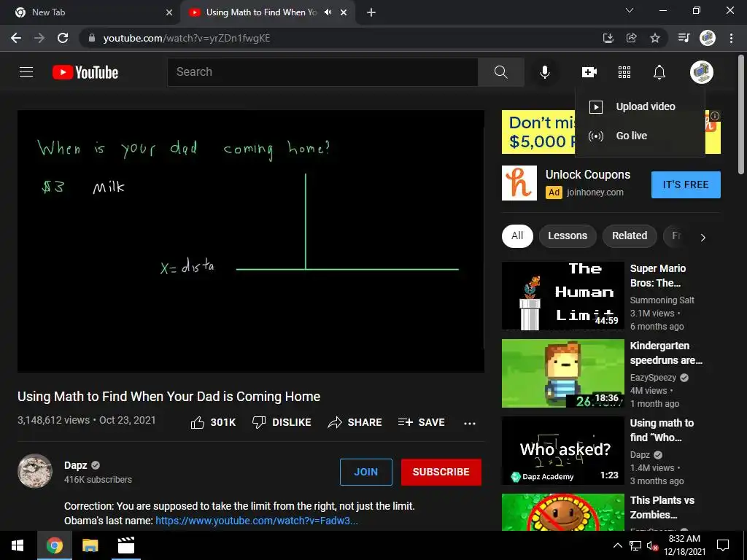
Task: Share this page from address bar icon
Action: tap(632, 38)
